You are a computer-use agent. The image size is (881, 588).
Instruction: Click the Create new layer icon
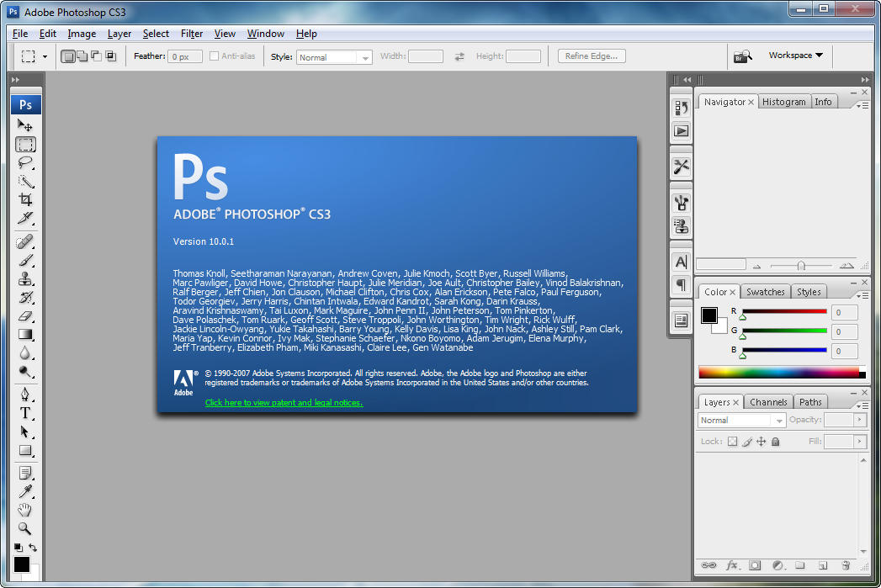click(823, 565)
